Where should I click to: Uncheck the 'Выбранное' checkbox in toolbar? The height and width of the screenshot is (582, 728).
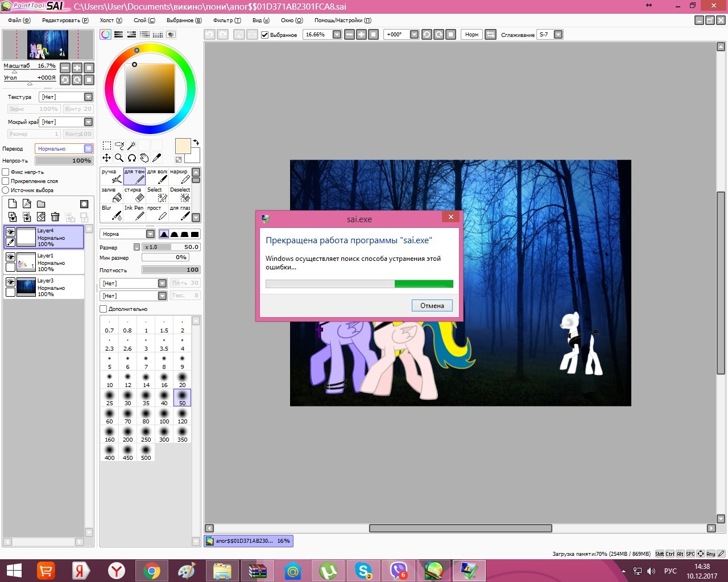(264, 35)
